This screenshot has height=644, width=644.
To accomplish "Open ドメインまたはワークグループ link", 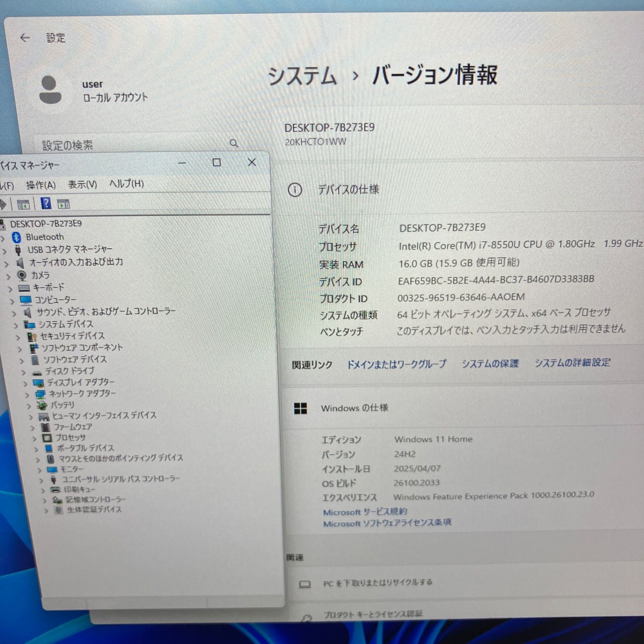I will point(396,364).
